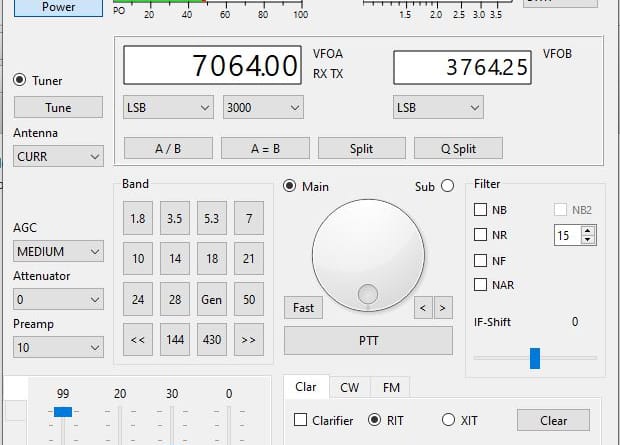Click the tuning step right > button
This screenshot has width=620, height=445.
pyautogui.click(x=443, y=308)
